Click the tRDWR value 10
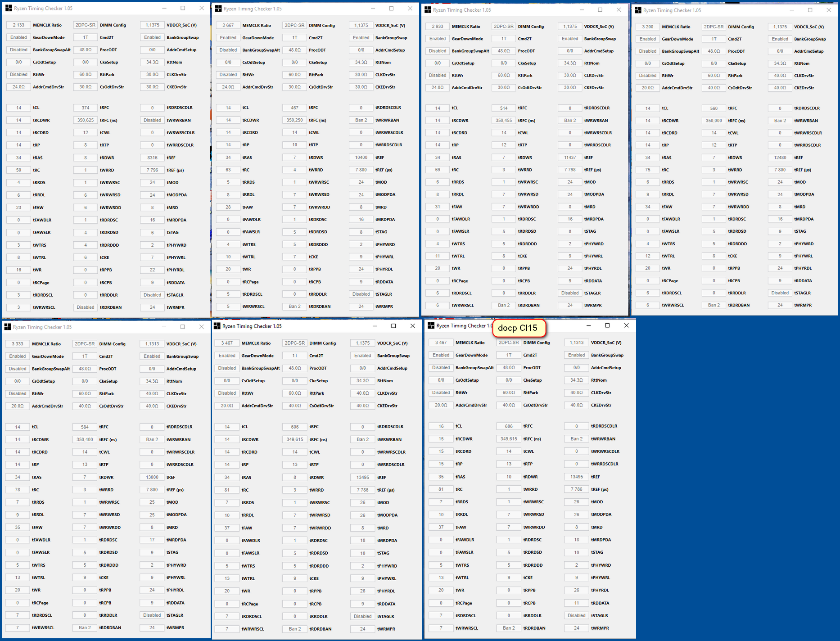 pos(509,477)
